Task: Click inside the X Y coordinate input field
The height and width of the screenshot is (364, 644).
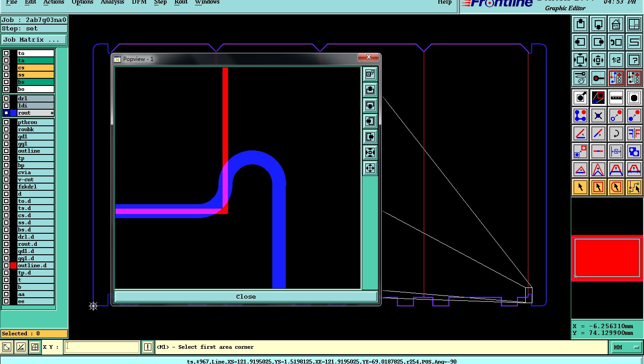Action: [x=102, y=347]
